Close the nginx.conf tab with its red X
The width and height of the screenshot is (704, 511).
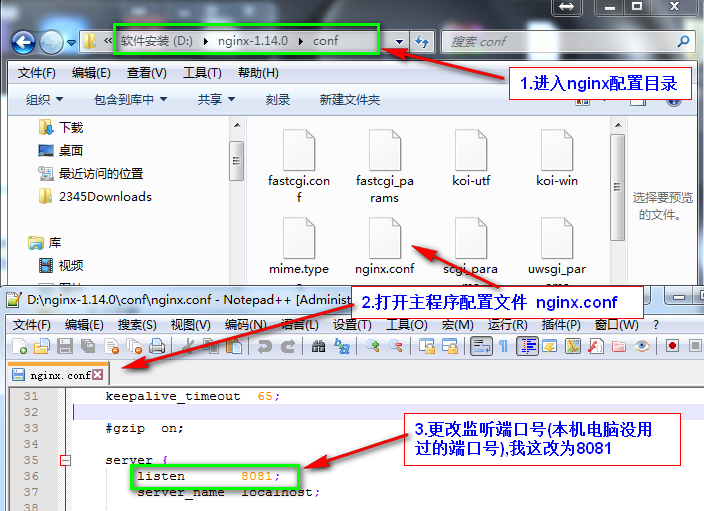[x=98, y=374]
